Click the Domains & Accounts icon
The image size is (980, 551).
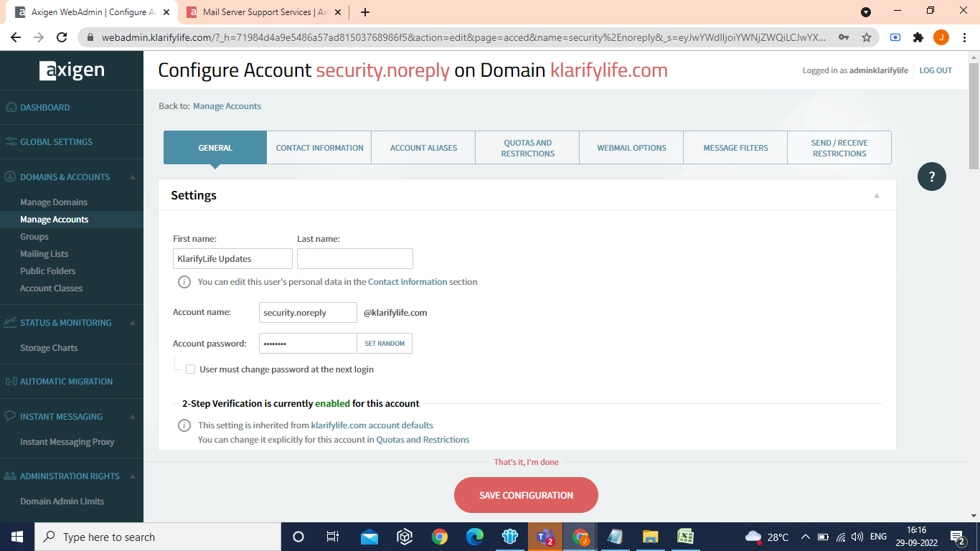coord(11,176)
